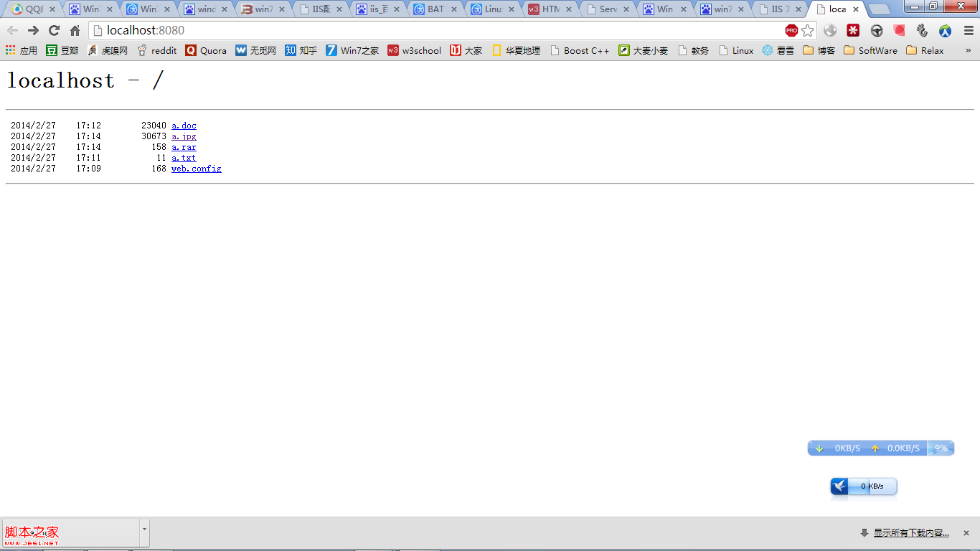Open the 华夏地理 bookmark
Image resolution: width=980 pixels, height=551 pixels.
coord(516,50)
